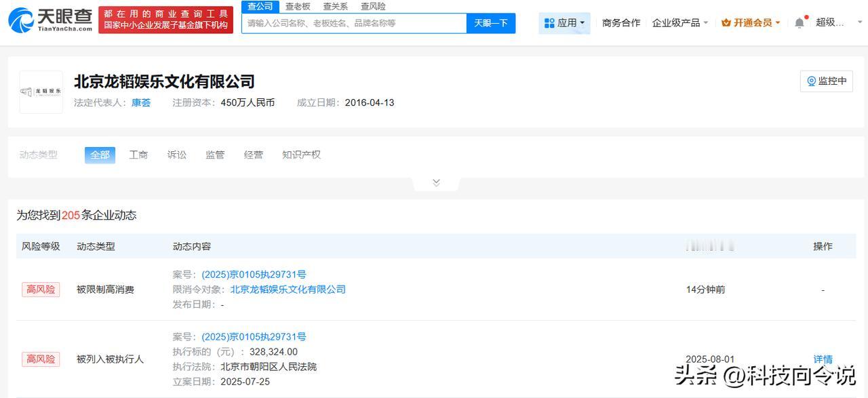868x398 pixels.
Task: Open the notification bell icon
Action: [x=800, y=23]
